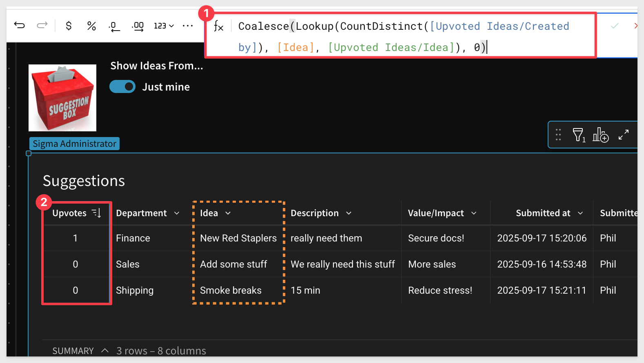Collapse the SUMMARY bar chevron
This screenshot has height=363, width=644.
[x=105, y=351]
